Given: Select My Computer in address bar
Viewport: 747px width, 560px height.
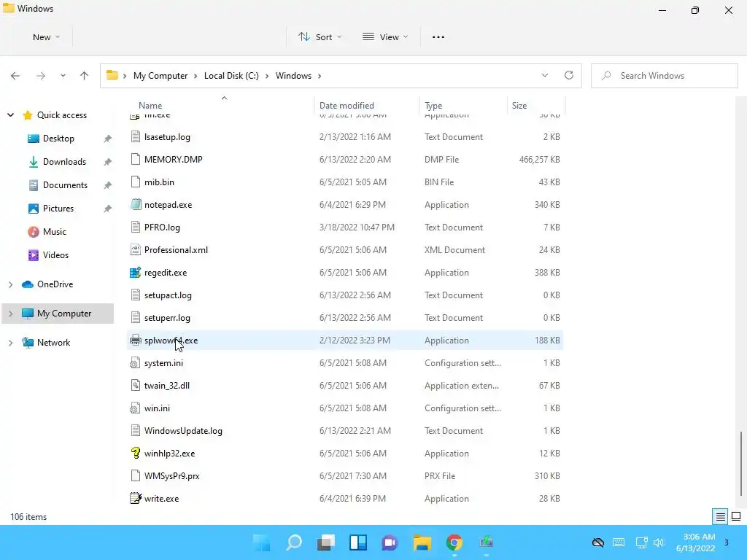Looking at the screenshot, I should pos(160,76).
